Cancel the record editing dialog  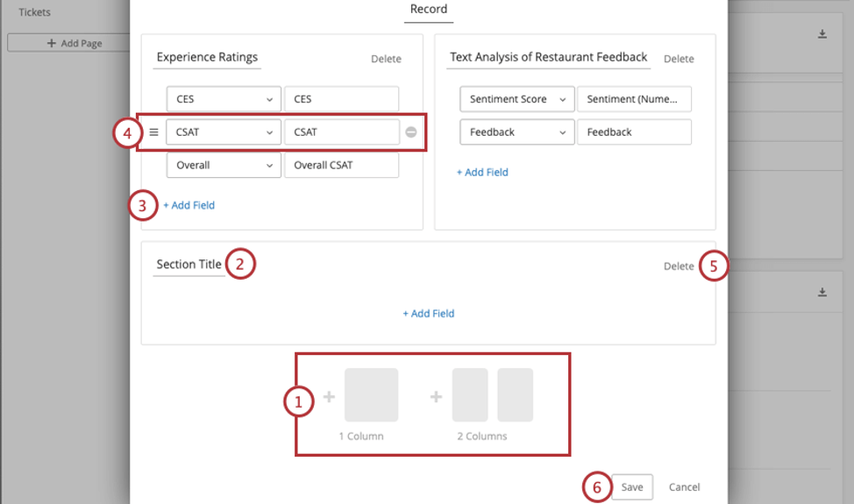[684, 487]
